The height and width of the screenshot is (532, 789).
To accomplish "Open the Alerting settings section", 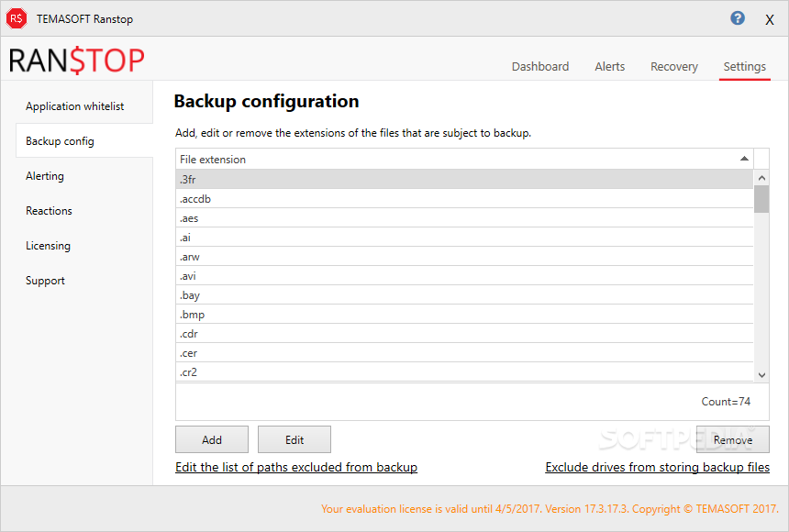I will coord(45,176).
